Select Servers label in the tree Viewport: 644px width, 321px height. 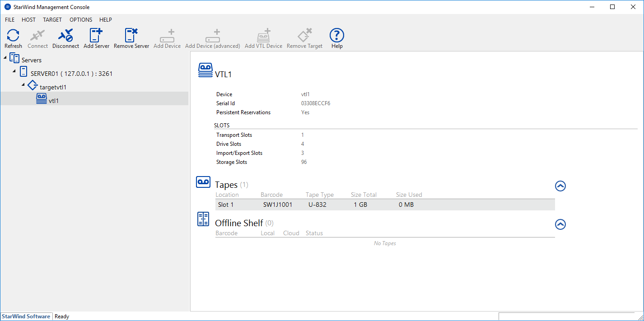tap(32, 60)
